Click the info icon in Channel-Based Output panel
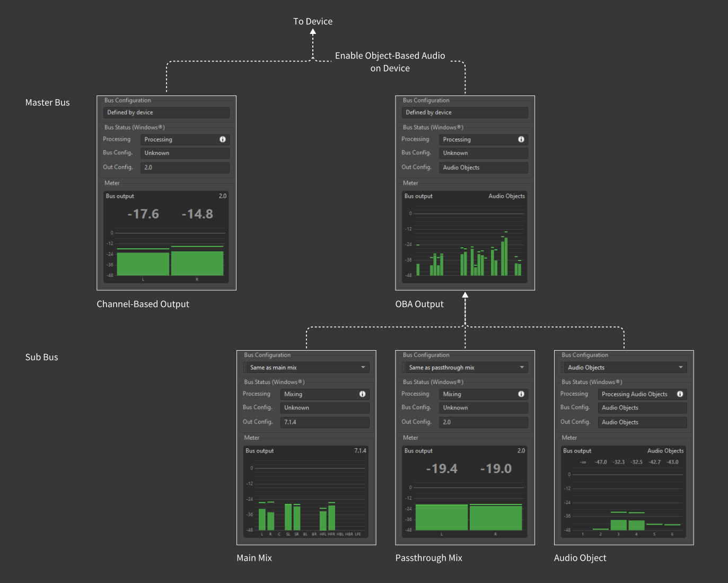This screenshot has width=728, height=583. tap(223, 140)
